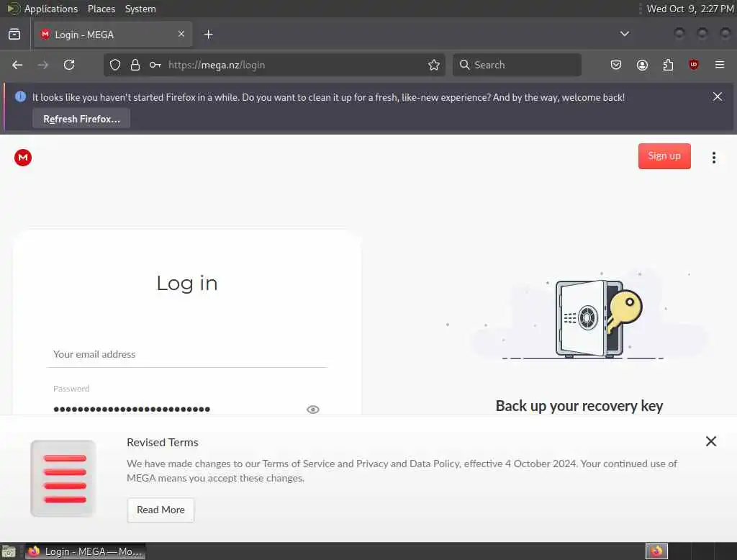This screenshot has width=737, height=560.
Task: Close the Login - MEGA tab
Action: pos(181,34)
